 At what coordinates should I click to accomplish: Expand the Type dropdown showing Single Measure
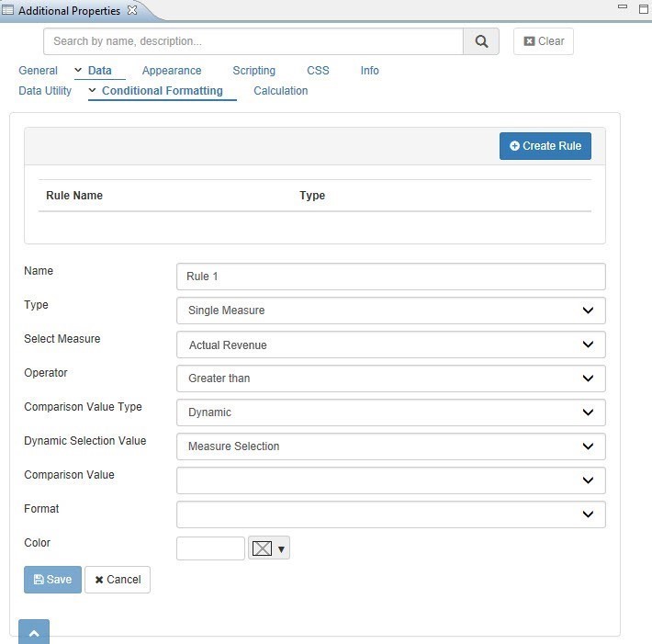[x=390, y=311]
